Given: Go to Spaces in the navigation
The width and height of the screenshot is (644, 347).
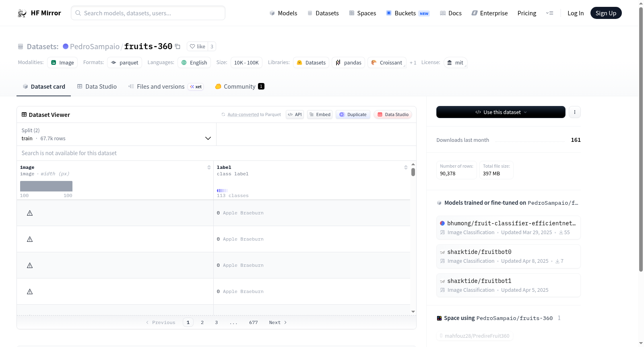Looking at the screenshot, I should pyautogui.click(x=363, y=13).
